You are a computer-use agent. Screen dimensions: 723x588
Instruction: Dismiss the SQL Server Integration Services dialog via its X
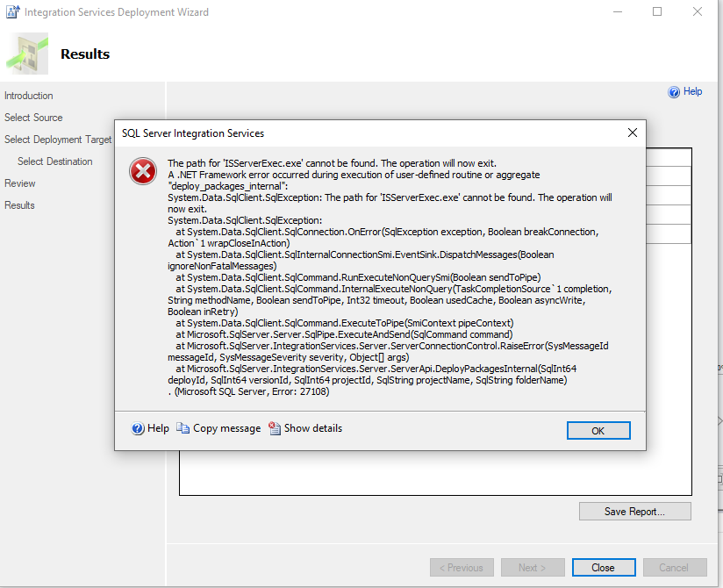coord(633,133)
